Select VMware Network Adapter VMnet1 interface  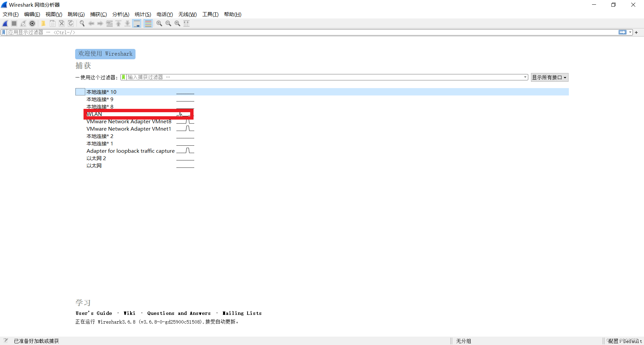pyautogui.click(x=322, y=129)
